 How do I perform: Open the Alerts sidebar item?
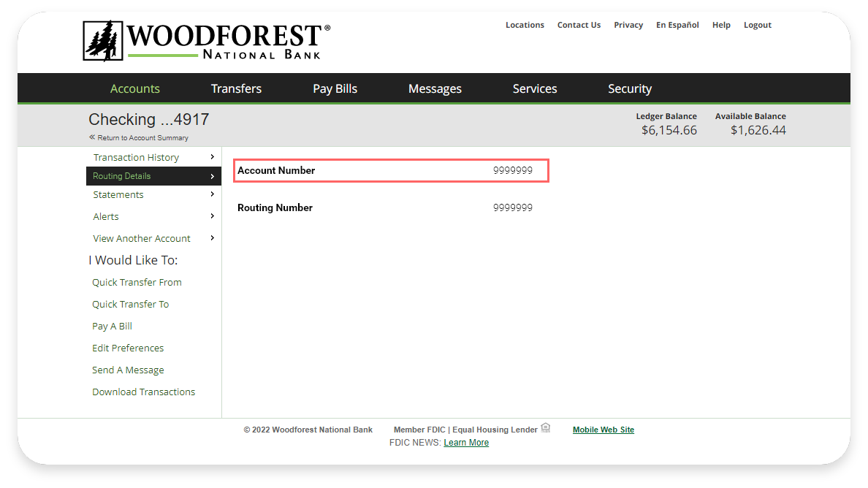[106, 217]
